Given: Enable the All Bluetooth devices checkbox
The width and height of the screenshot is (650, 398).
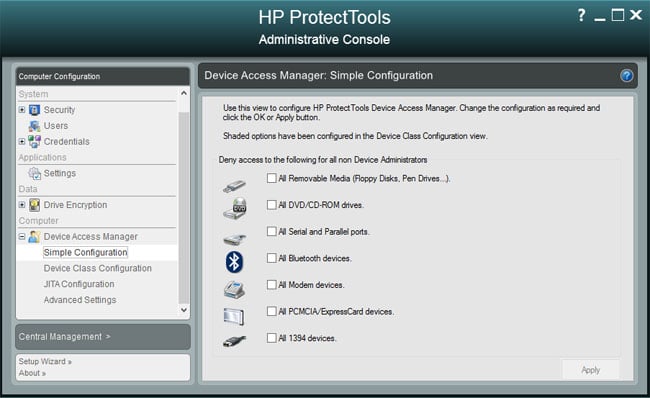Looking at the screenshot, I should pyautogui.click(x=272, y=258).
